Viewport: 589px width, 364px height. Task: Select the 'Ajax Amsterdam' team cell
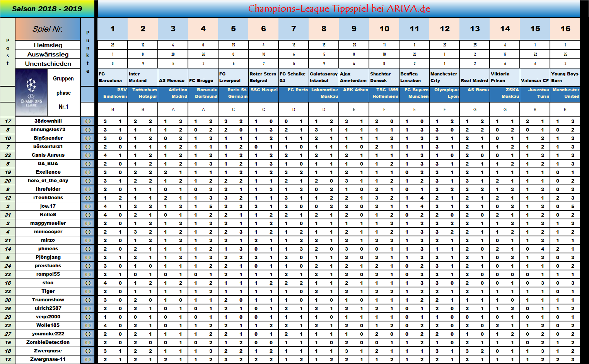[x=354, y=77]
